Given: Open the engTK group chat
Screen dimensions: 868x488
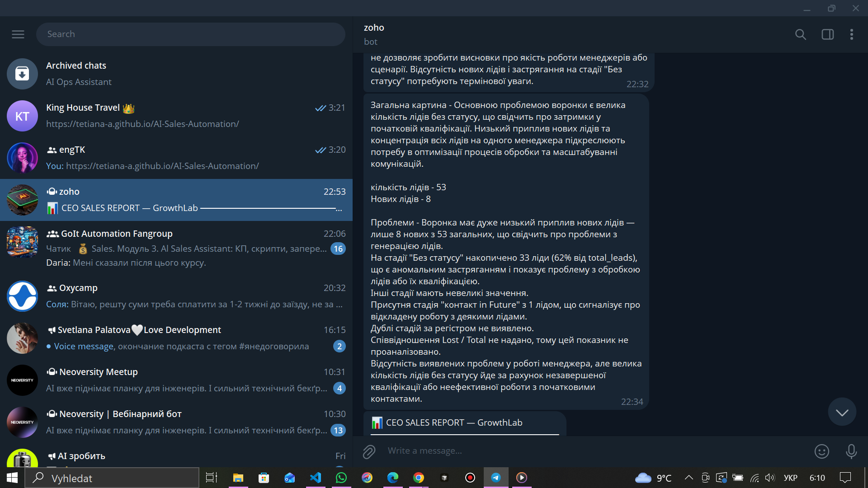Looking at the screenshot, I should click(x=176, y=158).
